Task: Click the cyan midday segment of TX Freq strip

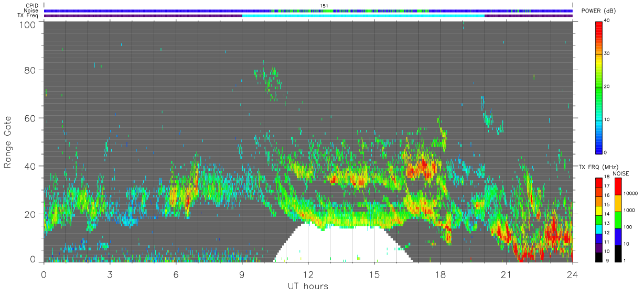Action: tap(363, 15)
